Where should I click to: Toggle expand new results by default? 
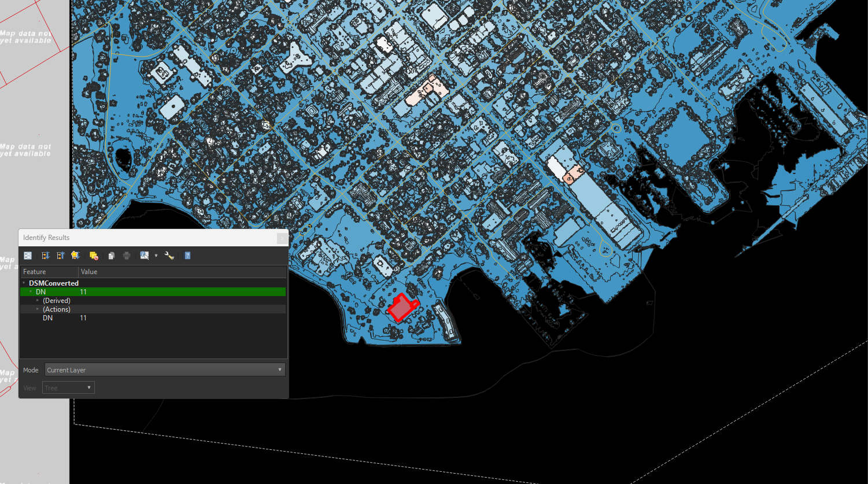point(75,256)
